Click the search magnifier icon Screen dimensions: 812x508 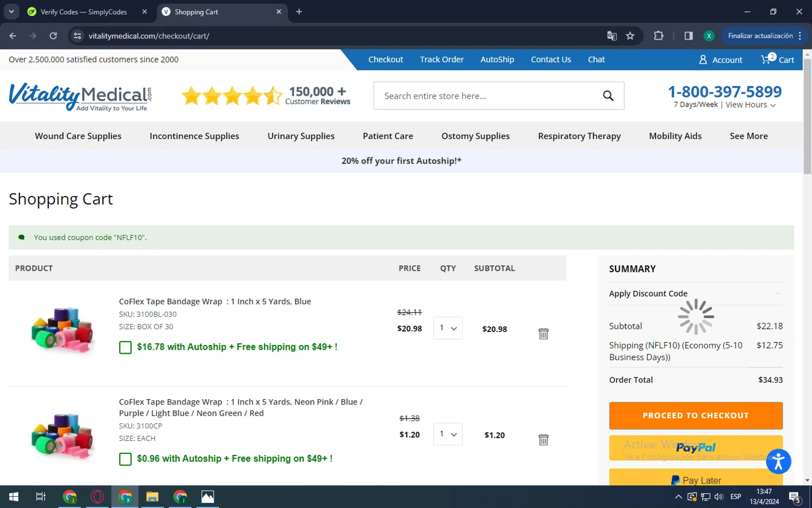pos(608,96)
